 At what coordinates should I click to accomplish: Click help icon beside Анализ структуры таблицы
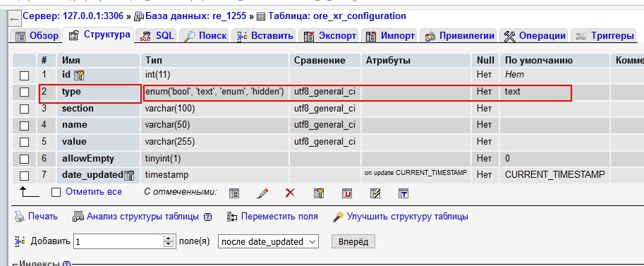pos(208,217)
